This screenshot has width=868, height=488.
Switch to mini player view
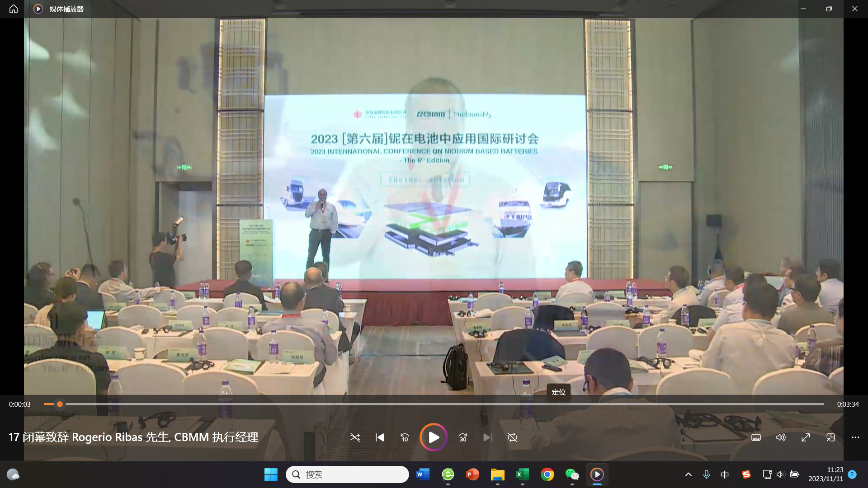pos(830,437)
